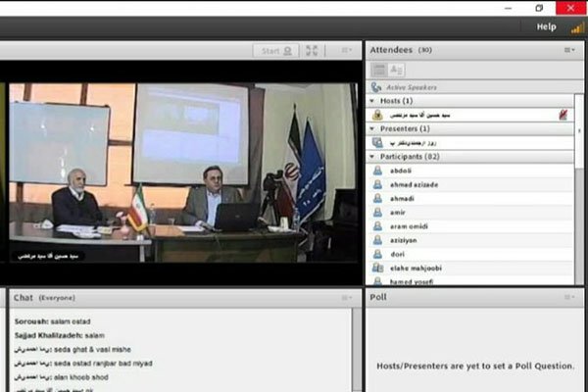Click abdoli's participant avatar icon
The width and height of the screenshot is (588, 392).
point(377,171)
